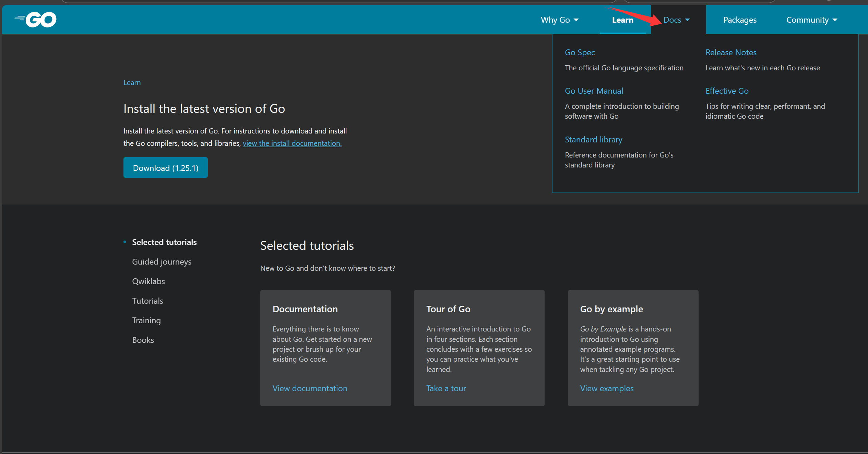
Task: Click 'A complete introduction to building' description
Action: (x=621, y=111)
